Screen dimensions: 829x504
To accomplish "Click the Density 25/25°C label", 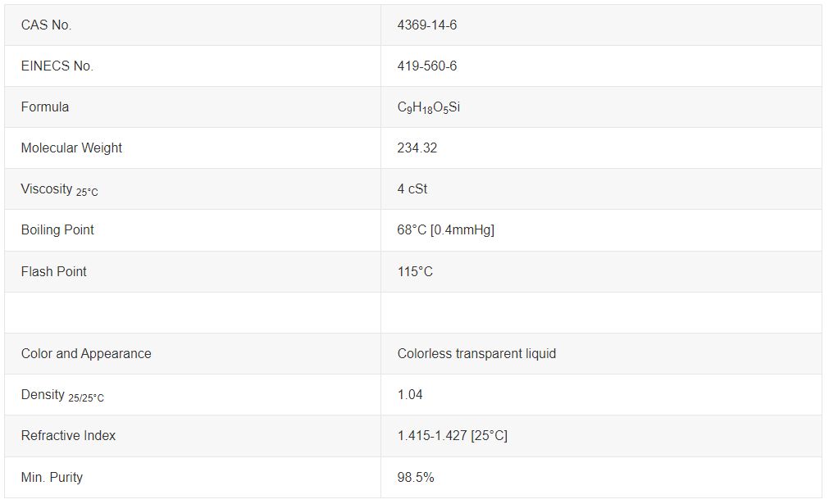I will tap(62, 395).
